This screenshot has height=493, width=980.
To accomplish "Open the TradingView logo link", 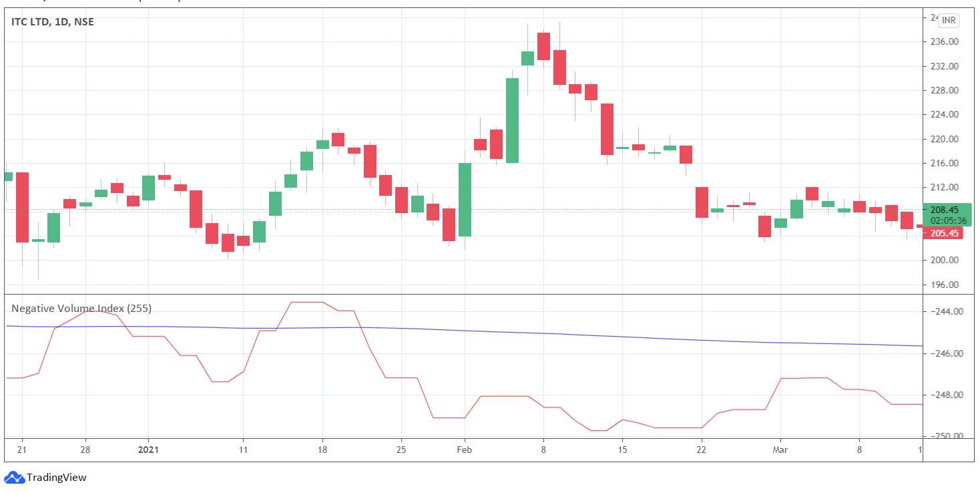I will pyautogui.click(x=45, y=478).
